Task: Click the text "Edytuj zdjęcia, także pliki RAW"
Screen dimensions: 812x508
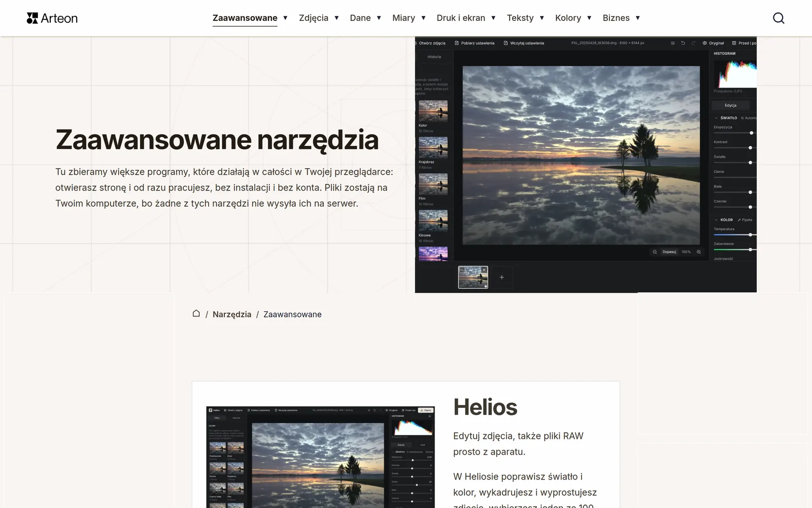Action: (518, 436)
